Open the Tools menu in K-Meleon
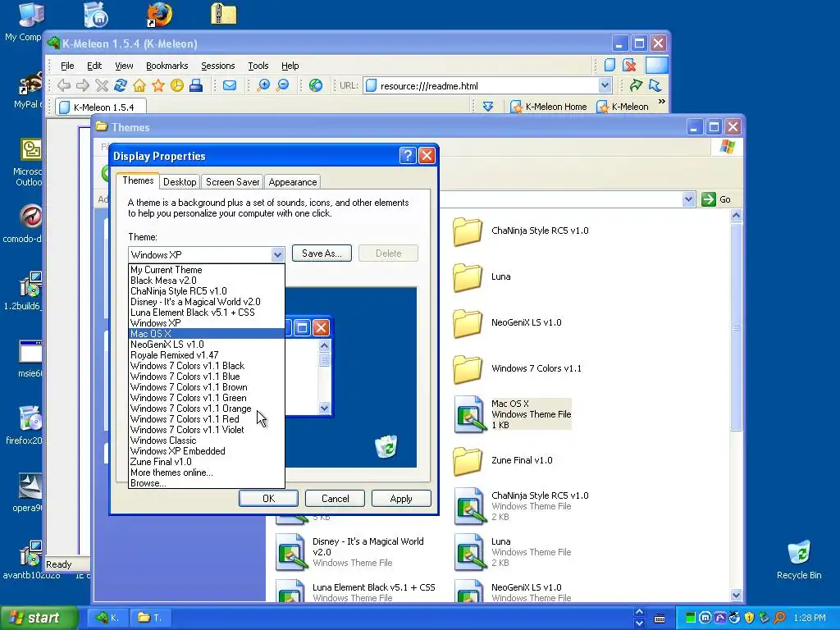Image resolution: width=840 pixels, height=630 pixels. [258, 66]
